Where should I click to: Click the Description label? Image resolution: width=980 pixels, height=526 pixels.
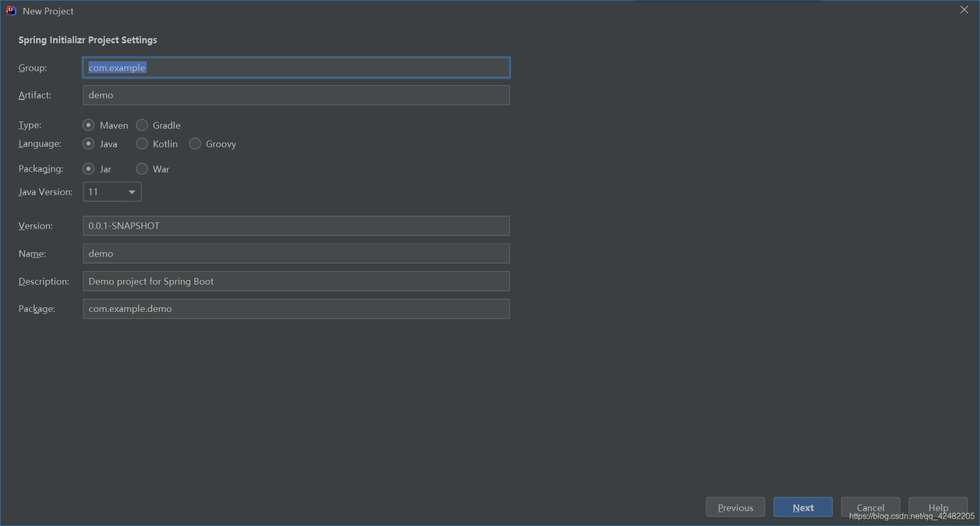coord(44,282)
